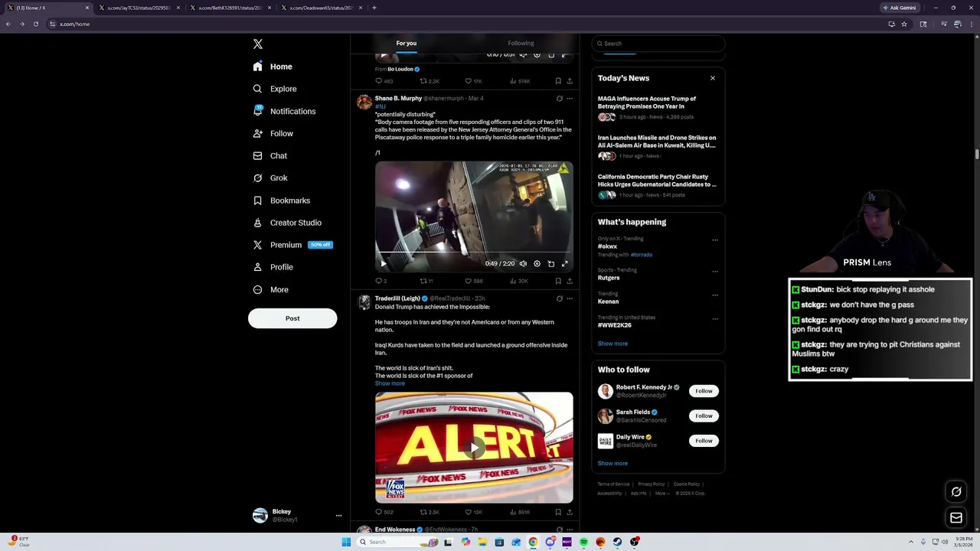Follow Sarah Fields

click(704, 416)
